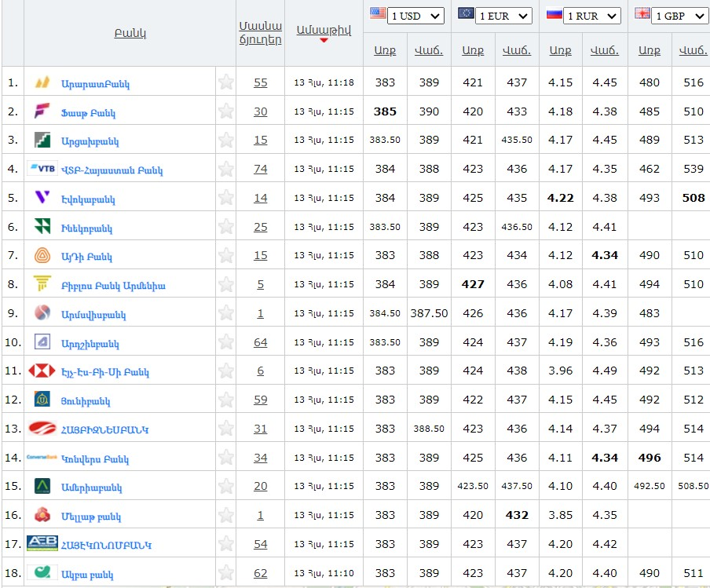Click the red HSBC logo in row 11
This screenshot has width=710, height=588.
[x=42, y=371]
